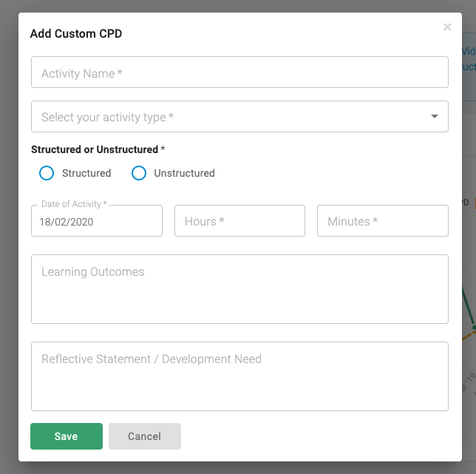The image size is (476, 474).
Task: Click the activity type dropdown arrow
Action: (x=435, y=116)
